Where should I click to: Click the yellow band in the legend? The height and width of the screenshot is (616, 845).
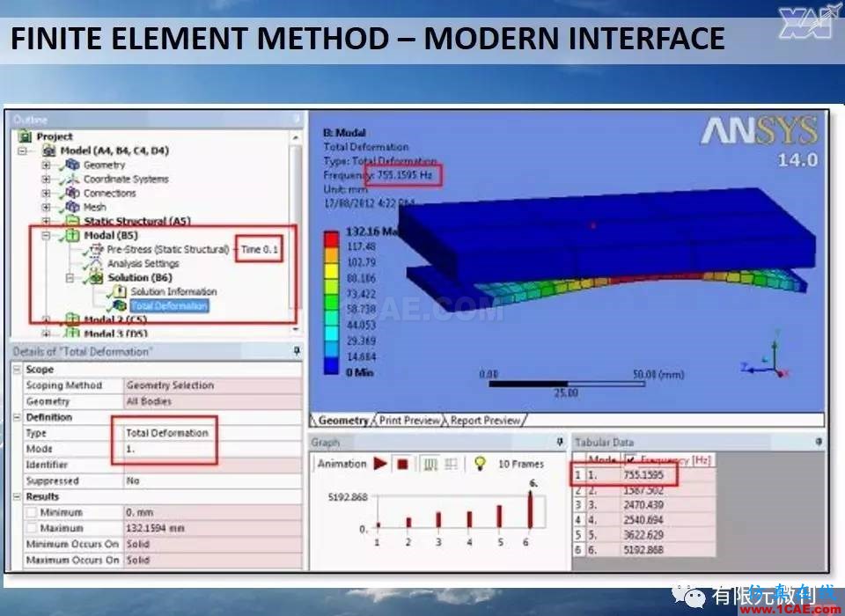(x=332, y=270)
